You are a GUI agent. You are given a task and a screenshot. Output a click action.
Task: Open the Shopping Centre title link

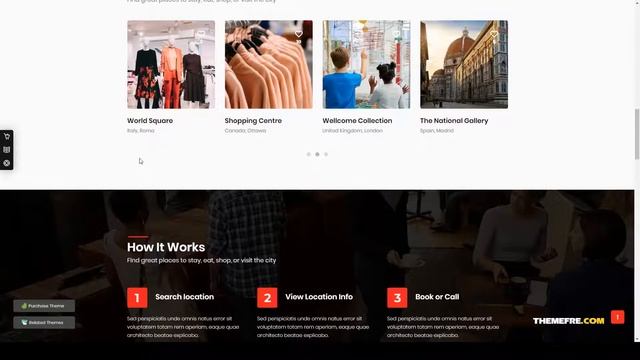[253, 121]
